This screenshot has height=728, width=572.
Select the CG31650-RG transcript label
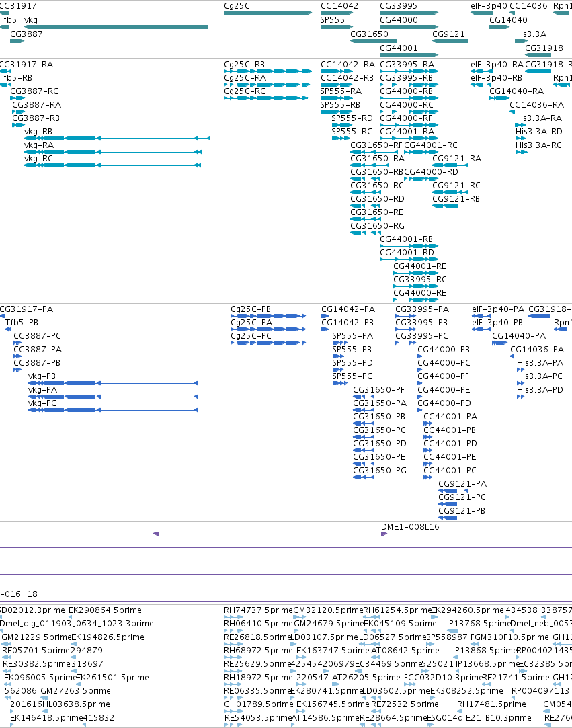click(x=378, y=226)
